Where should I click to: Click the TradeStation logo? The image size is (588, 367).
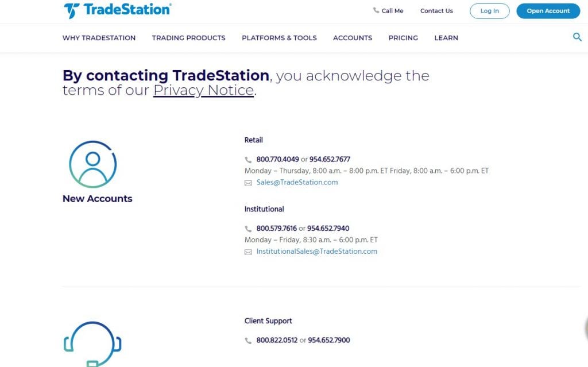117,10
